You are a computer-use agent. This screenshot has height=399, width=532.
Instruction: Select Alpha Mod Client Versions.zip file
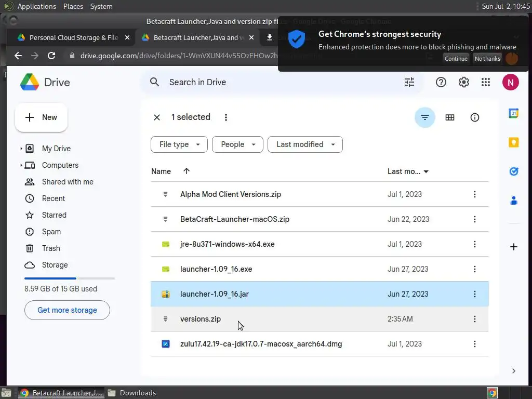[320, 194]
